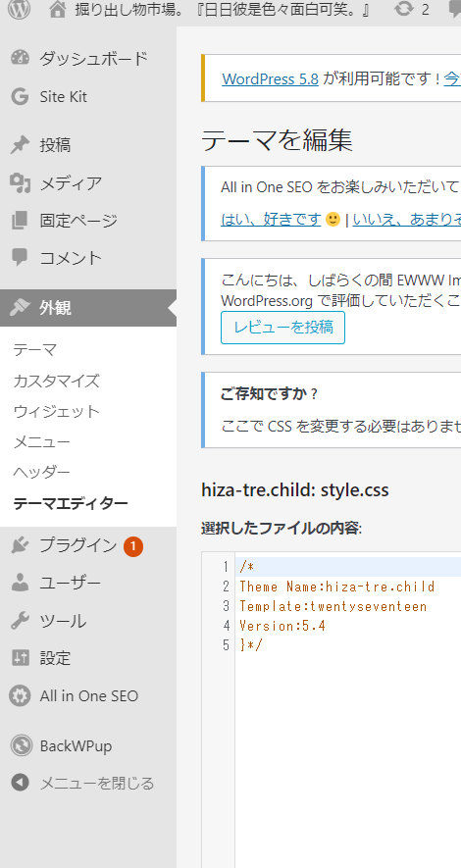
Task: Collapse sidebar via メニューを閉じる
Action: (96, 784)
